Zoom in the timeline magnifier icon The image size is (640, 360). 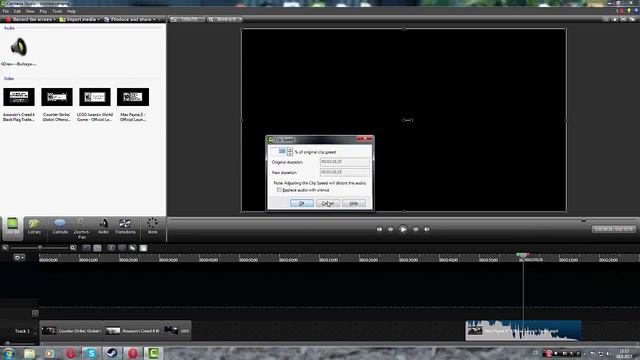pos(73,248)
